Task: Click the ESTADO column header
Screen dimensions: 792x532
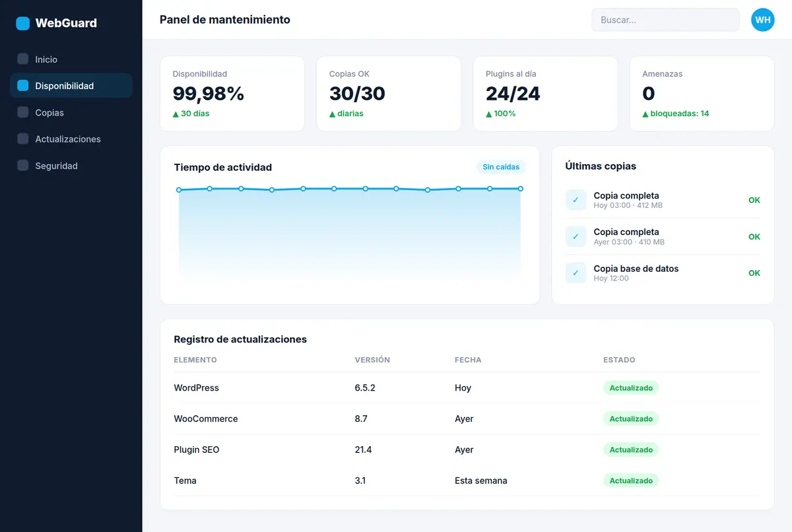Action: pos(619,360)
